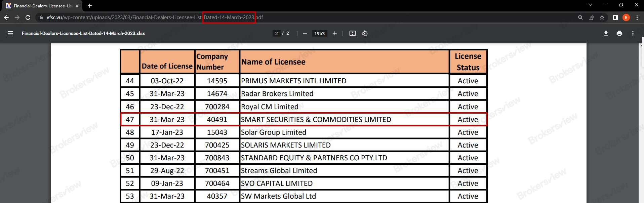Download the PDF file
The width and height of the screenshot is (644, 203).
[x=606, y=33]
